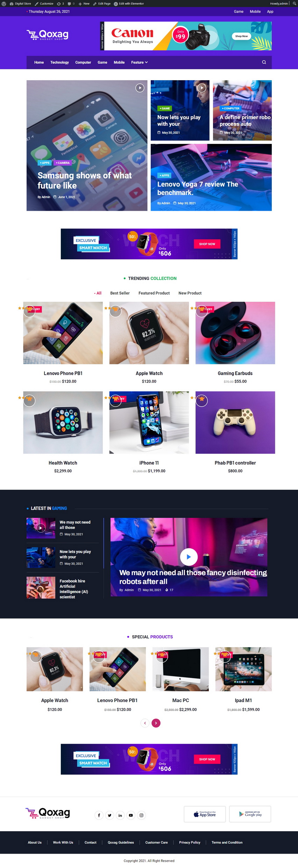Screen dimensions: 298x868
Task: Open the Technology menu item
Action: coord(59,62)
